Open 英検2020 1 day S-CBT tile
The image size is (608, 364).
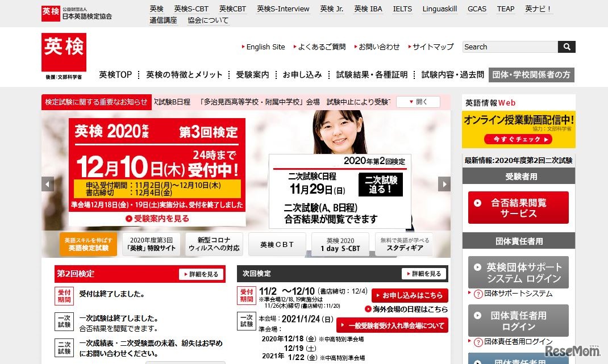point(340,244)
